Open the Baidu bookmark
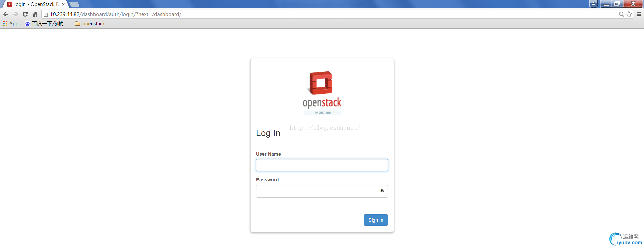The width and height of the screenshot is (644, 248). click(x=46, y=23)
